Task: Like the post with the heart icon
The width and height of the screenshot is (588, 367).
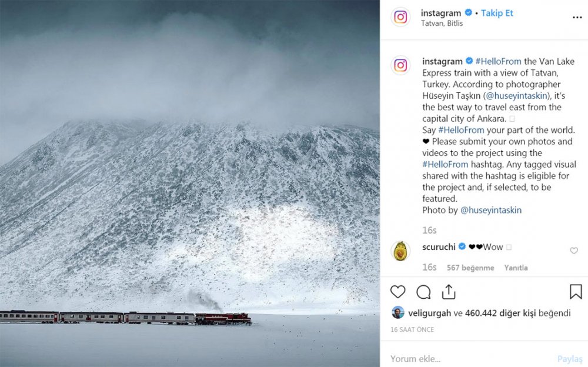Action: click(x=398, y=292)
